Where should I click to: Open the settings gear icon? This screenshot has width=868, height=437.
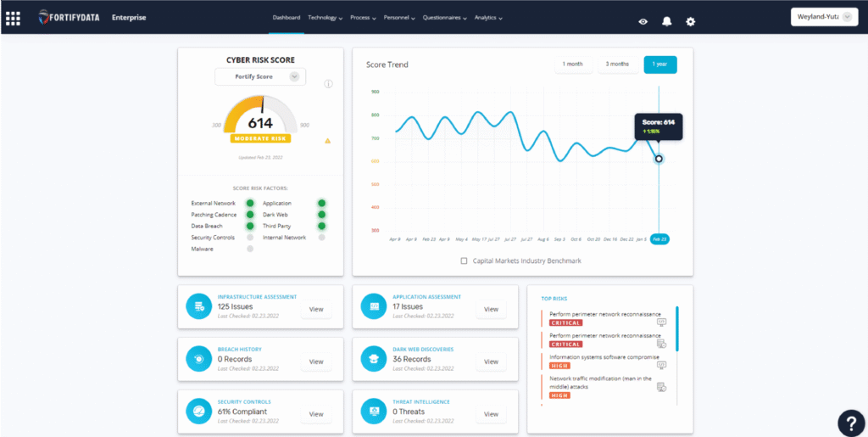pyautogui.click(x=690, y=21)
